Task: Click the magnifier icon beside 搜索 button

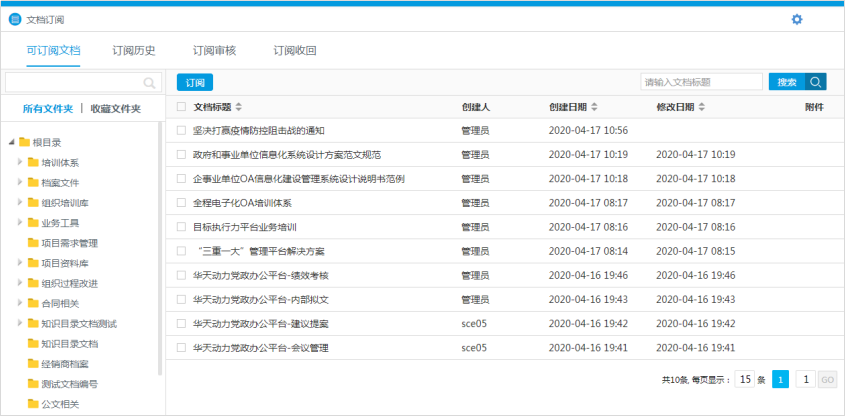Action: point(816,82)
